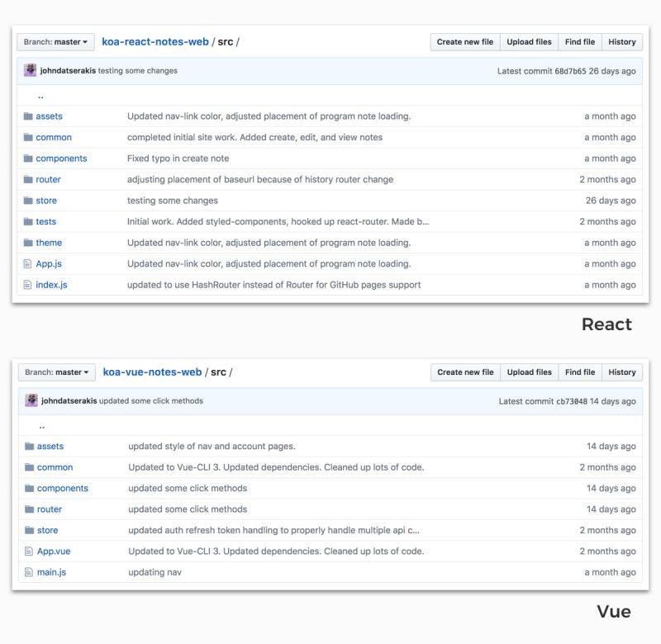Click the folder icon beside theme

pyautogui.click(x=30, y=243)
